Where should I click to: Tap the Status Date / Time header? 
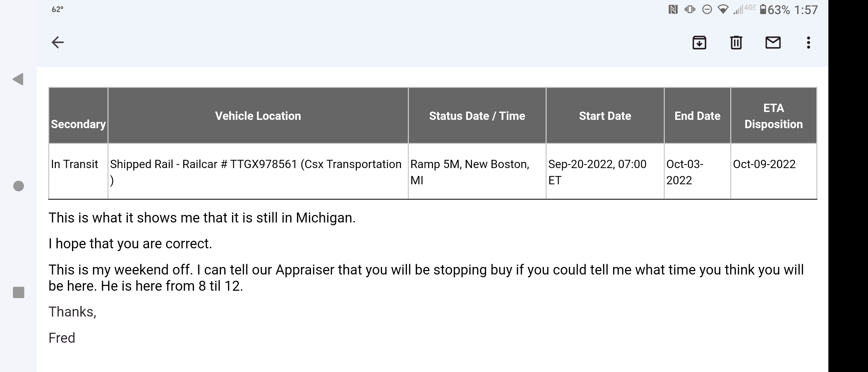pos(477,116)
